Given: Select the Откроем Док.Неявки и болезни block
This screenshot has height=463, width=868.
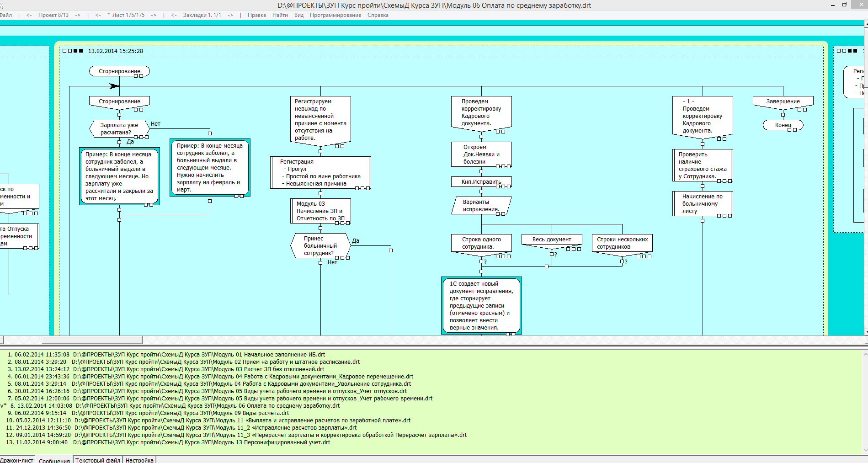Looking at the screenshot, I should click(481, 154).
